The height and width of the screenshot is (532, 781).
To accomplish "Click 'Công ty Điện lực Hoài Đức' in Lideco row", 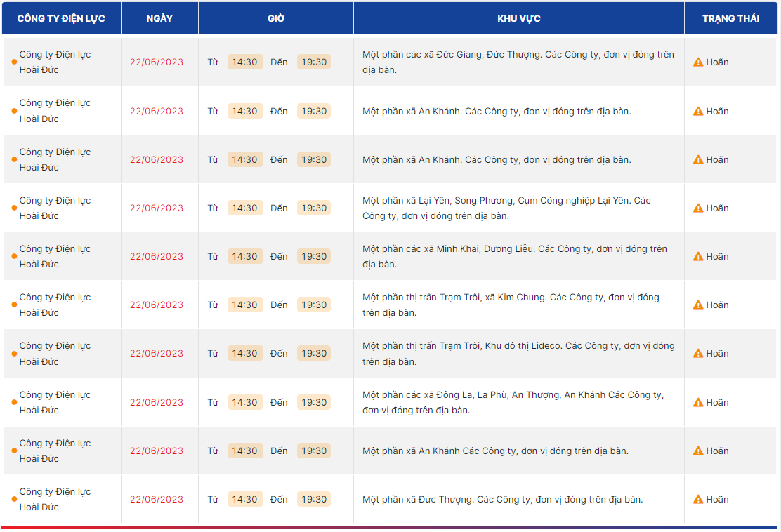I will pos(55,353).
